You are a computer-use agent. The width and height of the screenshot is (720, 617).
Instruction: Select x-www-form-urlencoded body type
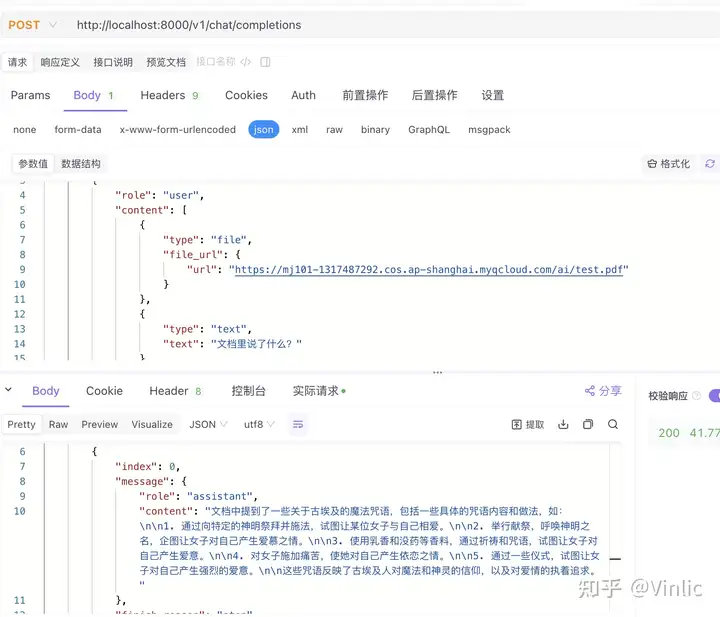coord(178,129)
